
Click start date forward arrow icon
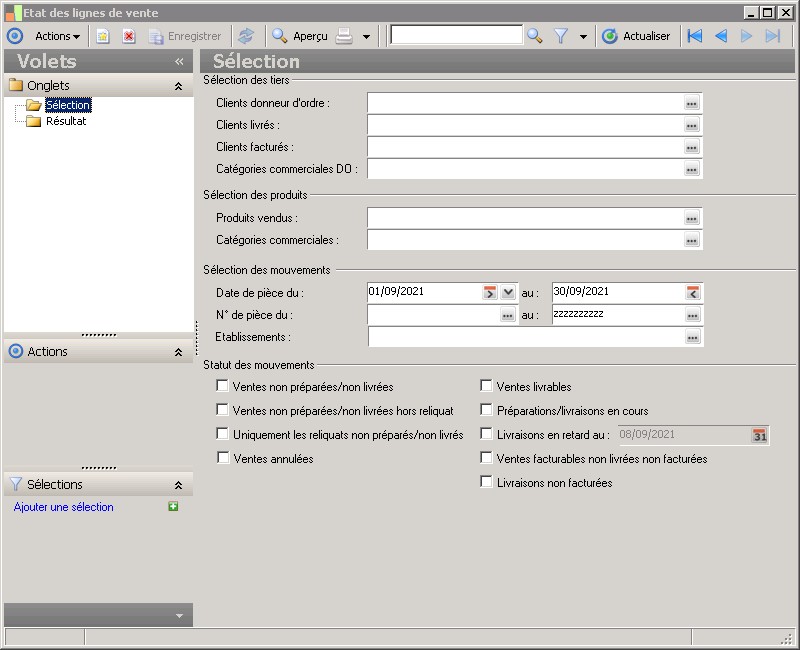pyautogui.click(x=489, y=293)
